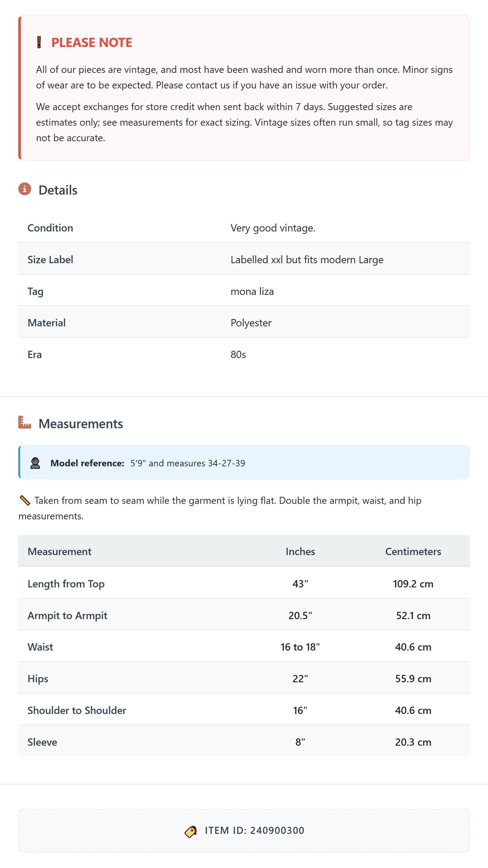The height and width of the screenshot is (868, 488).
Task: Click the Sleeve measurement row label
Action: click(42, 742)
